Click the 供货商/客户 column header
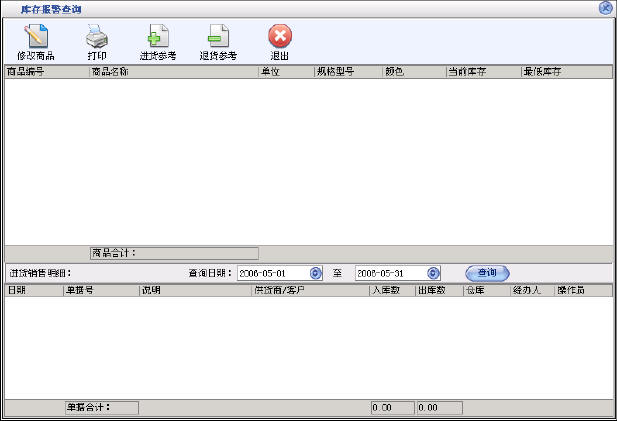This screenshot has height=421, width=617. coord(309,290)
